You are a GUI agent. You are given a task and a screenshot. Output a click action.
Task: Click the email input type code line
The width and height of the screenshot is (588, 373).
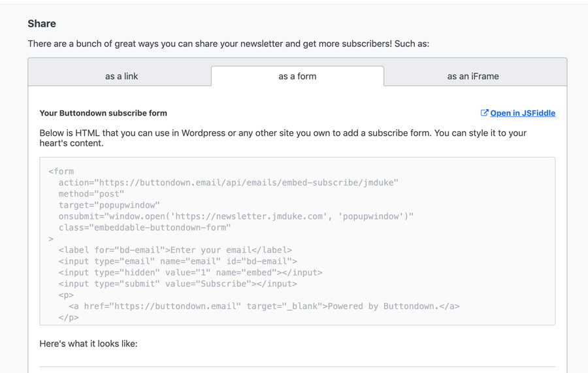click(178, 262)
